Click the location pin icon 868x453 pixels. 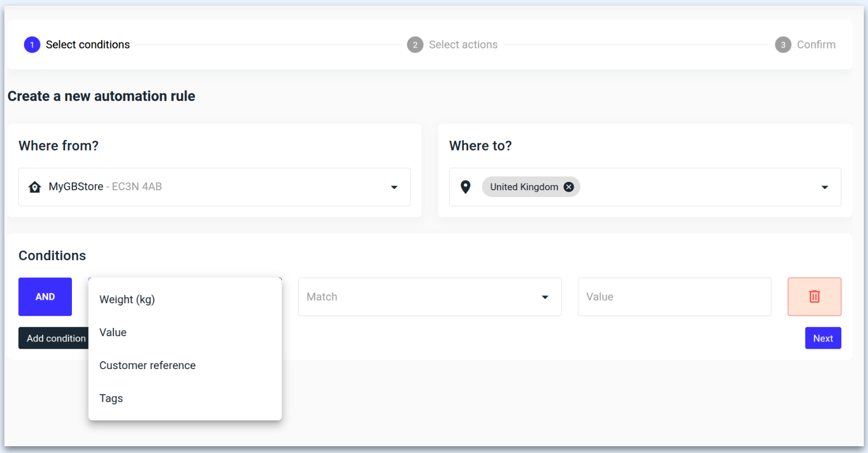click(465, 187)
